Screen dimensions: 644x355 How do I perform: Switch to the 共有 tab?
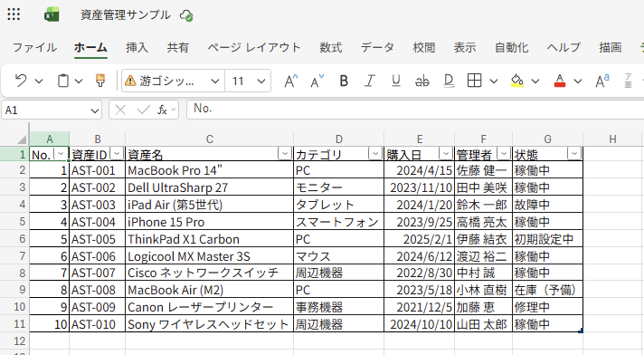[x=178, y=48]
